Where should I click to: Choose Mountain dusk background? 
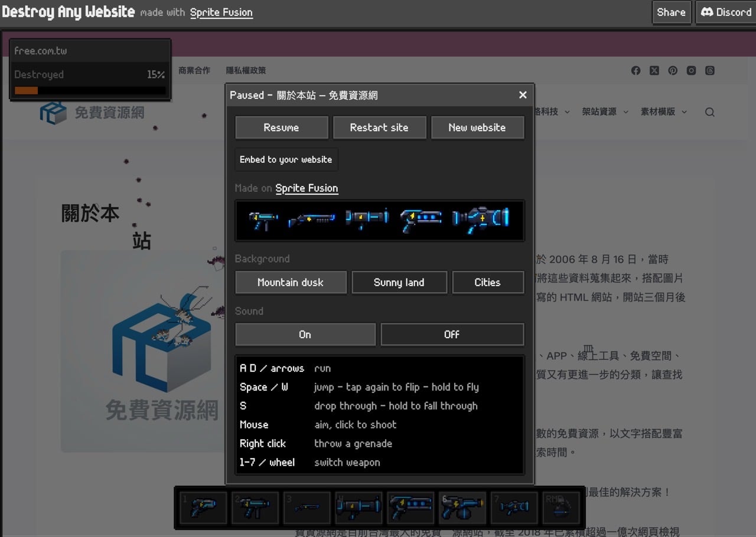click(x=291, y=282)
